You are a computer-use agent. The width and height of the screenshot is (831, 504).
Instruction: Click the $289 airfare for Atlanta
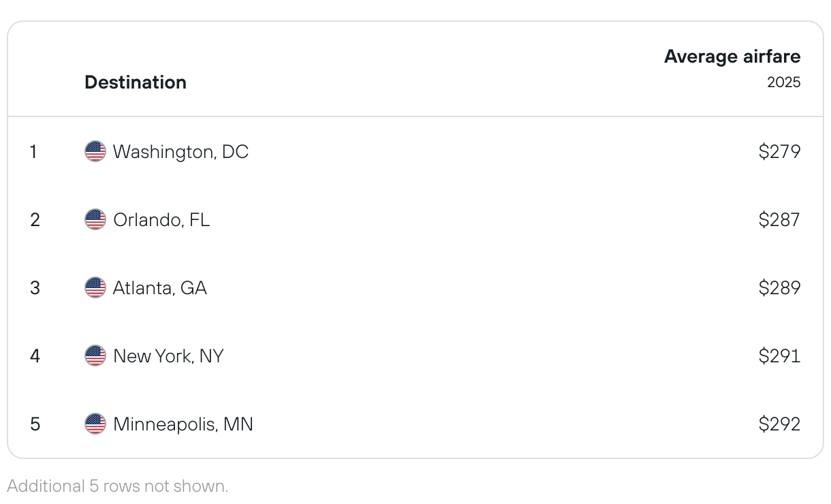tap(780, 288)
